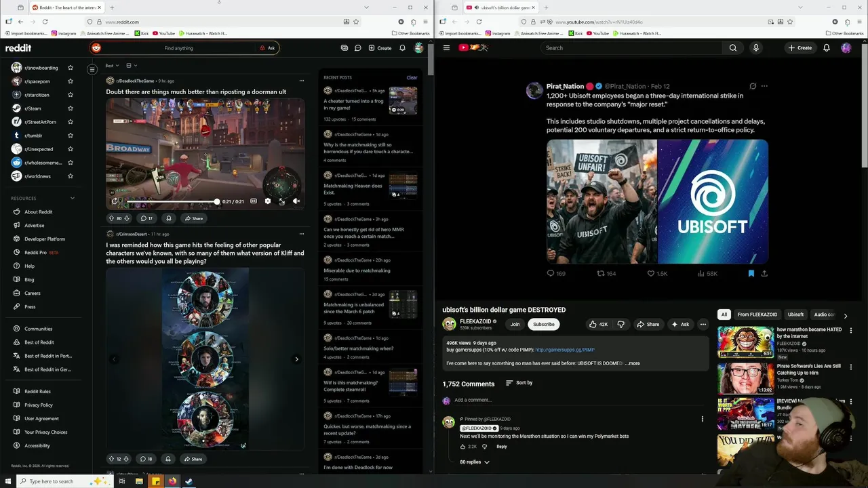868x488 pixels.
Task: Favorite r/snowboarding with star
Action: pyautogui.click(x=71, y=68)
